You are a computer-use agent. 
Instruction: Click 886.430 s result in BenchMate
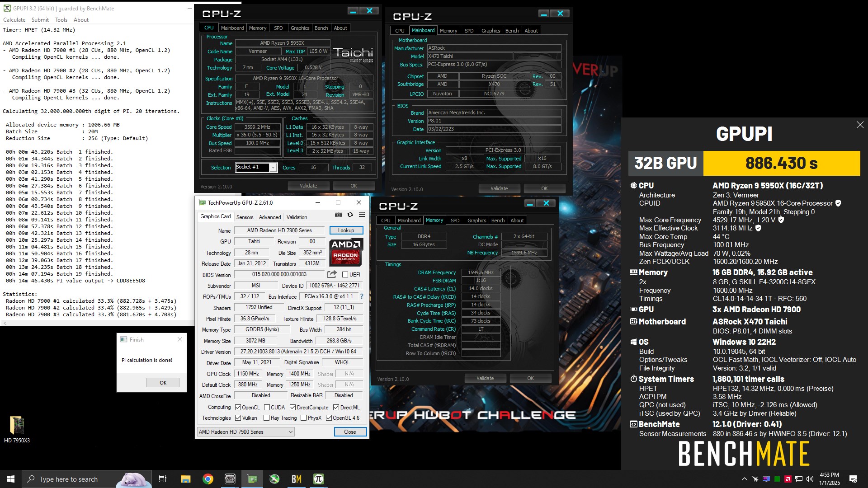click(782, 163)
